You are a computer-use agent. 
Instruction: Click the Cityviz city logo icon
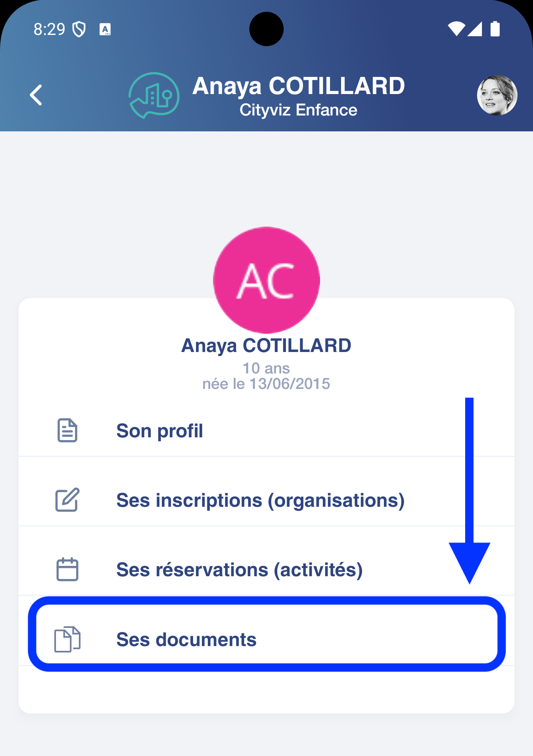(x=154, y=95)
